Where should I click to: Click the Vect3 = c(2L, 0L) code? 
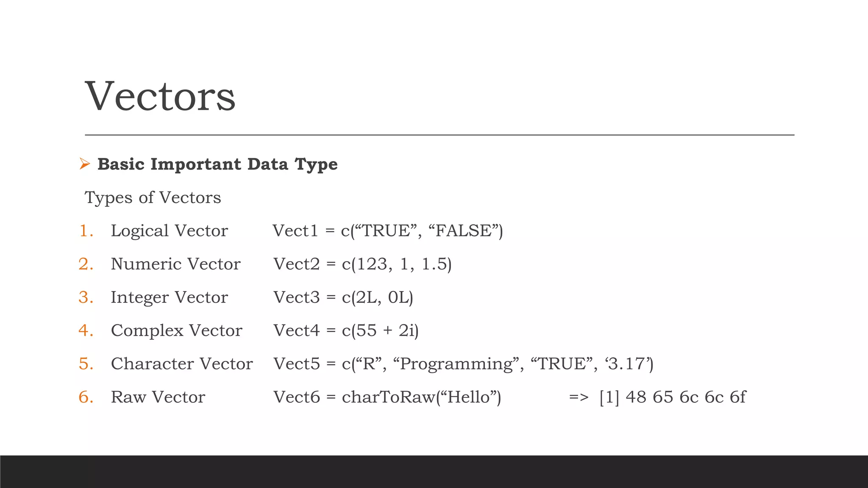pos(343,297)
